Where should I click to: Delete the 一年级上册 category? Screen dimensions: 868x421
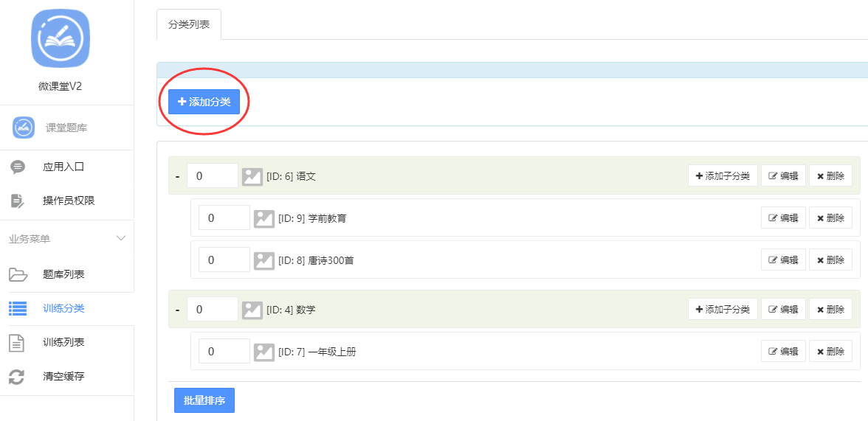(x=830, y=351)
